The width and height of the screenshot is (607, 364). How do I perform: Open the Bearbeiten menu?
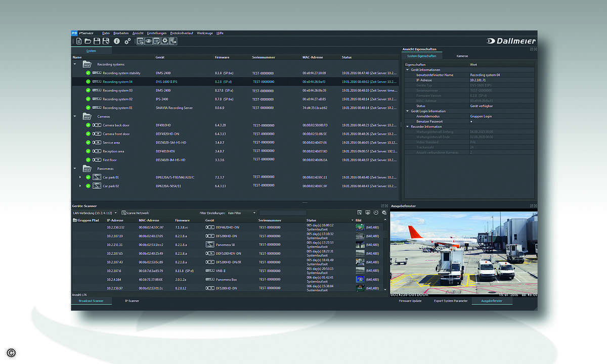[x=121, y=33]
